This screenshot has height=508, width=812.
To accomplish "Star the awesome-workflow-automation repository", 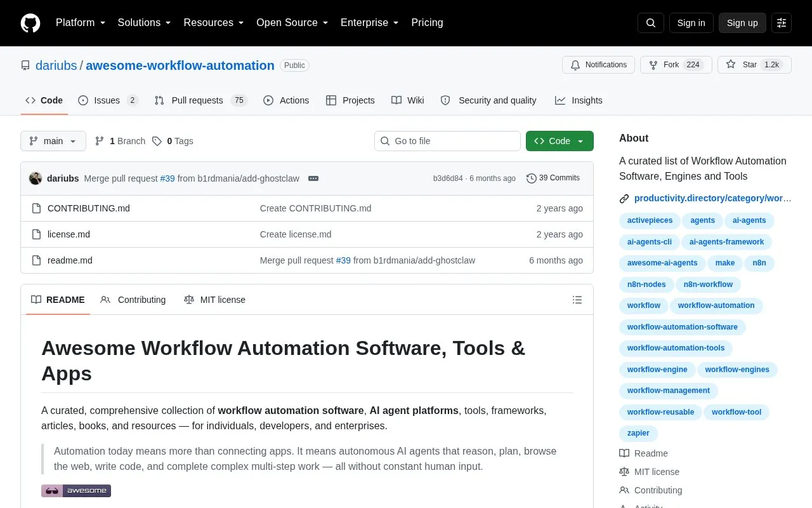I will click(754, 65).
